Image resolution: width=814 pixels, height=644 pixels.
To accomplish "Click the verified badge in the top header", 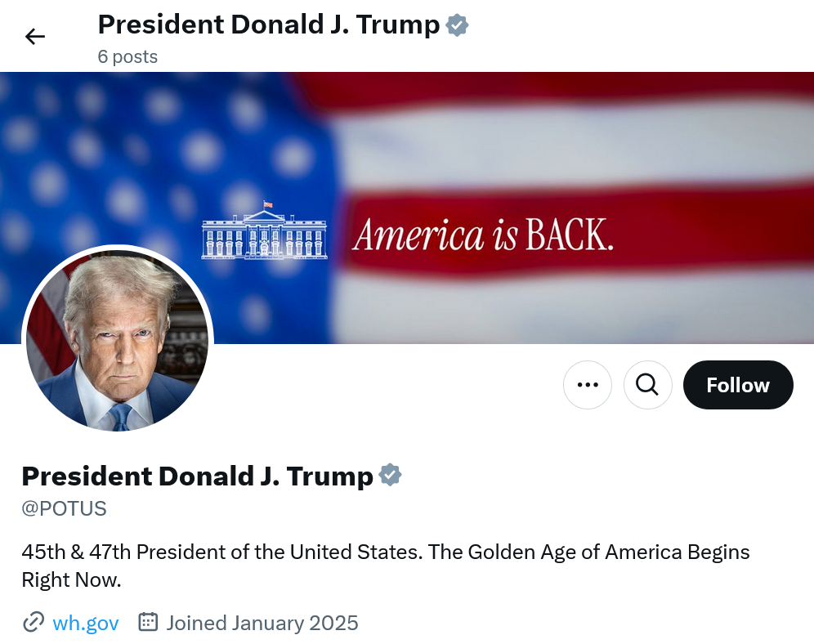I will (458, 25).
